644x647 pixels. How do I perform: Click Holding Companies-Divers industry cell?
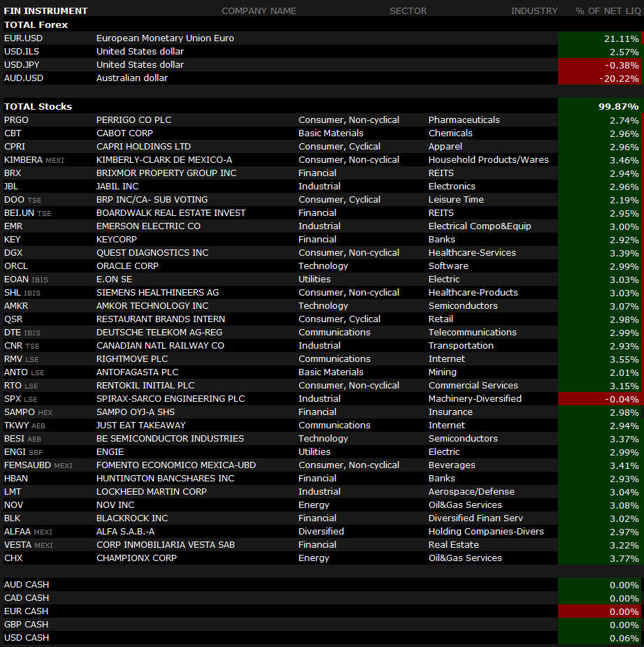click(x=486, y=532)
